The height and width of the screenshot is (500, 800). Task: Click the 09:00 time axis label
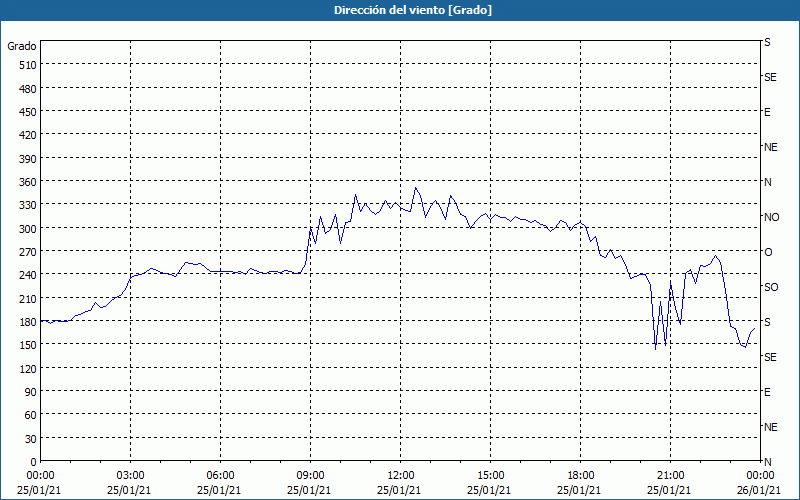(311, 476)
